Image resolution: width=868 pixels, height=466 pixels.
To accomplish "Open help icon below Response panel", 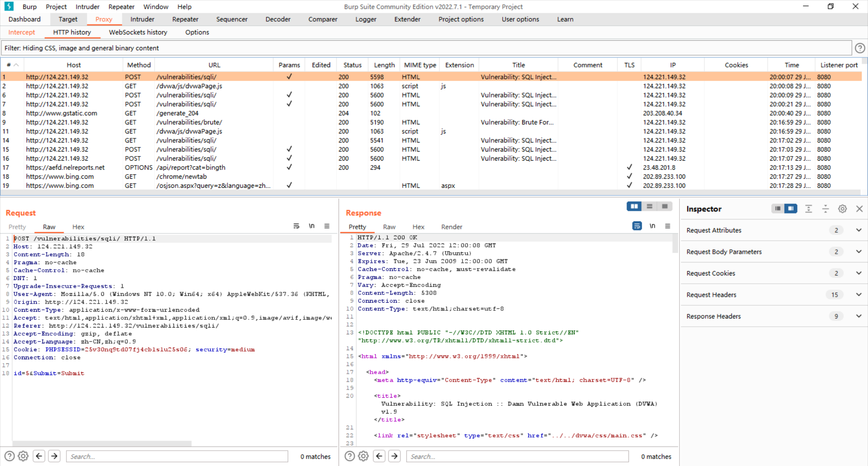I will 349,456.
